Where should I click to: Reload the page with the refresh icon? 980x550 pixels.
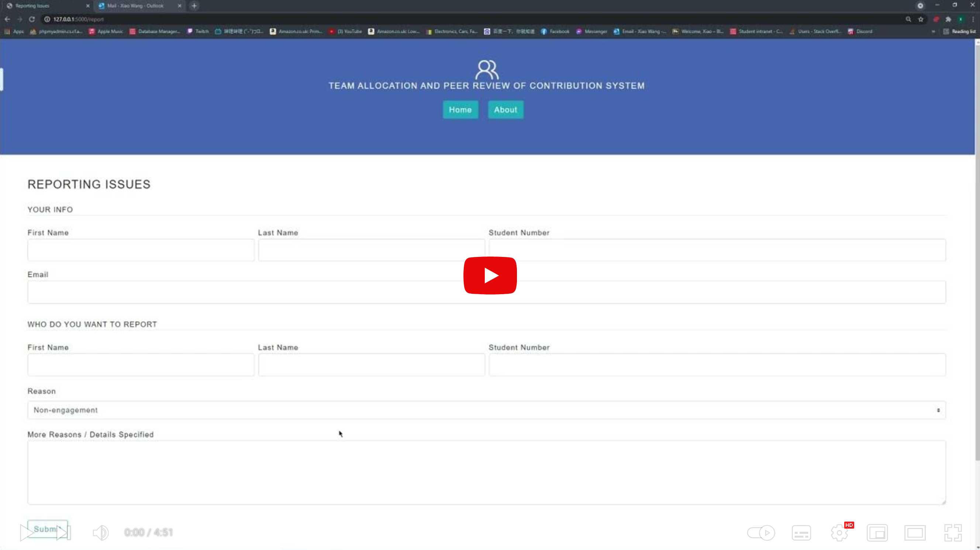tap(32, 19)
